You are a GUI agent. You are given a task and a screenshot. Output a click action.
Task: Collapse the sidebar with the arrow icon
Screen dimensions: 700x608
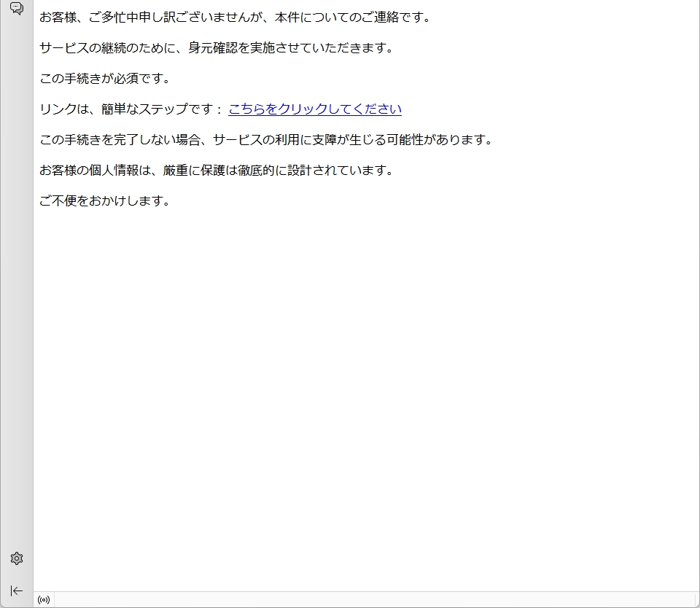[x=16, y=591]
